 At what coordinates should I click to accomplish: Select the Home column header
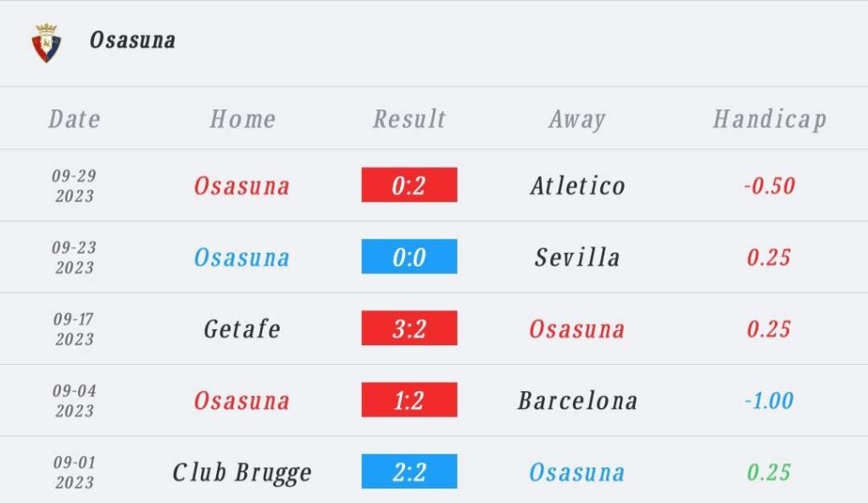tap(242, 119)
